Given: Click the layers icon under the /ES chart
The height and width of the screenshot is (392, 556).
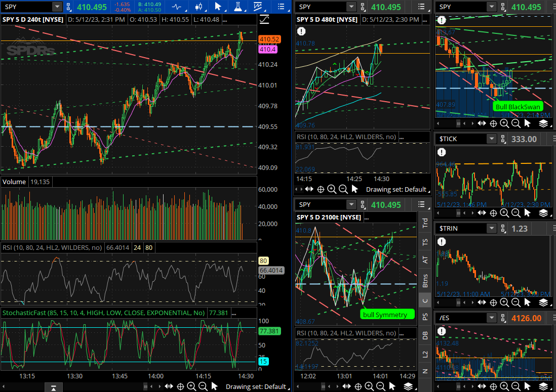Looking at the screenshot, I should point(543,387).
